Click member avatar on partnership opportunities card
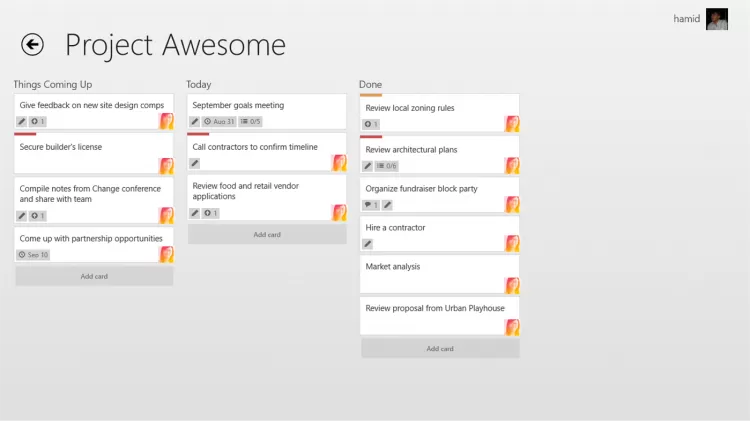The width and height of the screenshot is (750, 421). [x=166, y=254]
